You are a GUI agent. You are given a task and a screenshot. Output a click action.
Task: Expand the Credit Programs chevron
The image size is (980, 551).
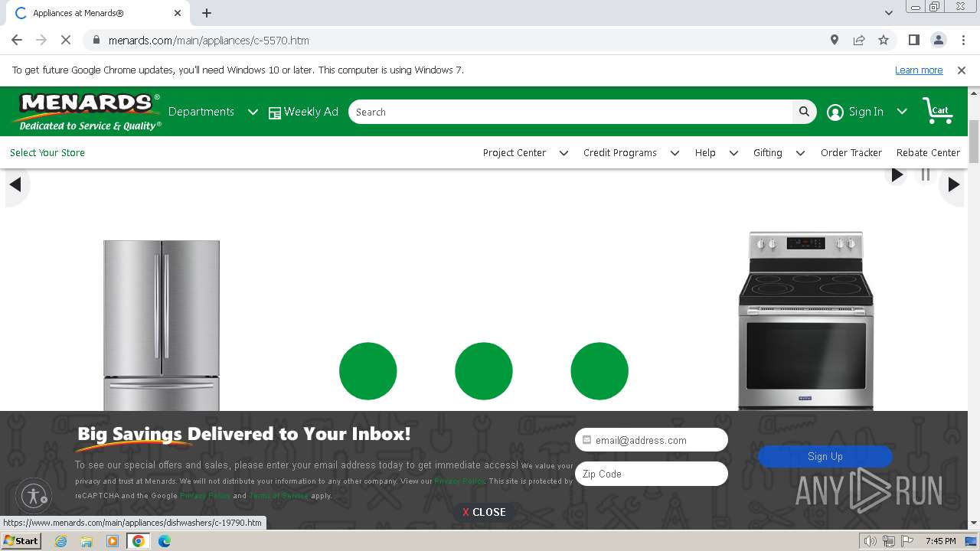(x=675, y=153)
